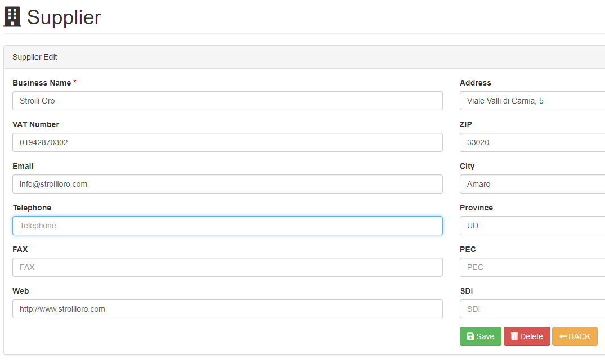Click the SDI label
The width and height of the screenshot is (605, 364).
(x=467, y=291)
